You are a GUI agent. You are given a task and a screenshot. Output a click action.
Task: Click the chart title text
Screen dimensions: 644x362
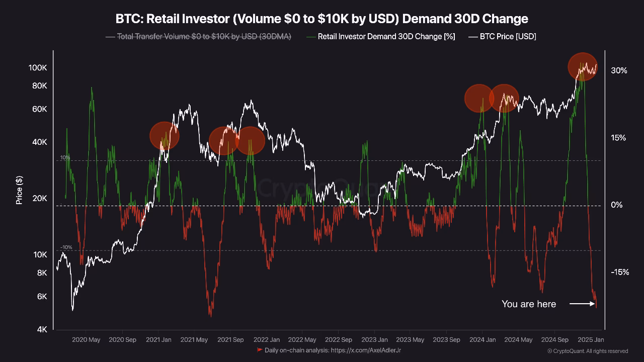point(322,19)
